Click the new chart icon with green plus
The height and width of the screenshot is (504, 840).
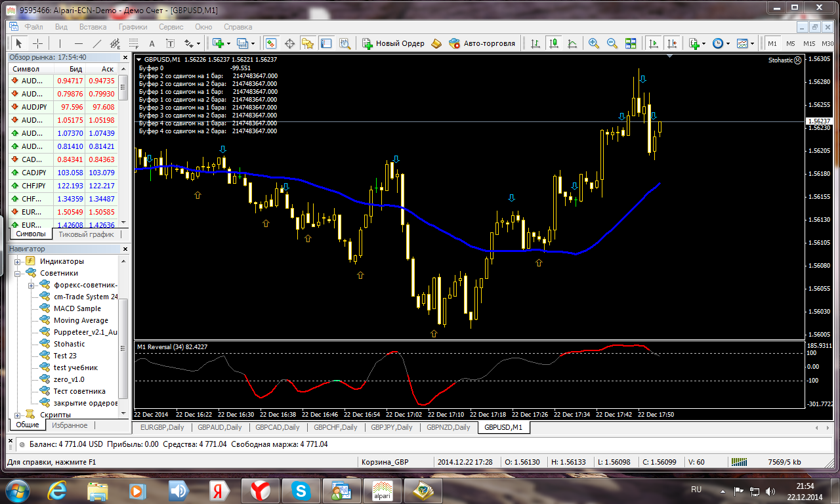(x=217, y=43)
